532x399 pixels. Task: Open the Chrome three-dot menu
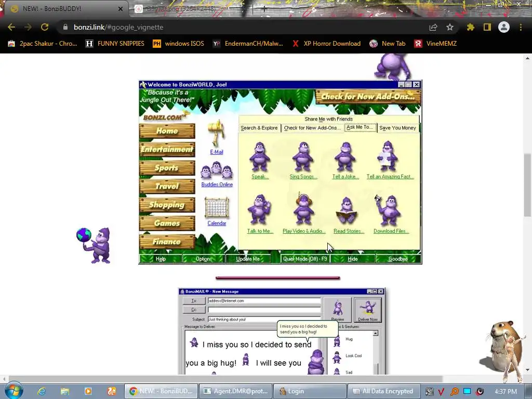[521, 27]
